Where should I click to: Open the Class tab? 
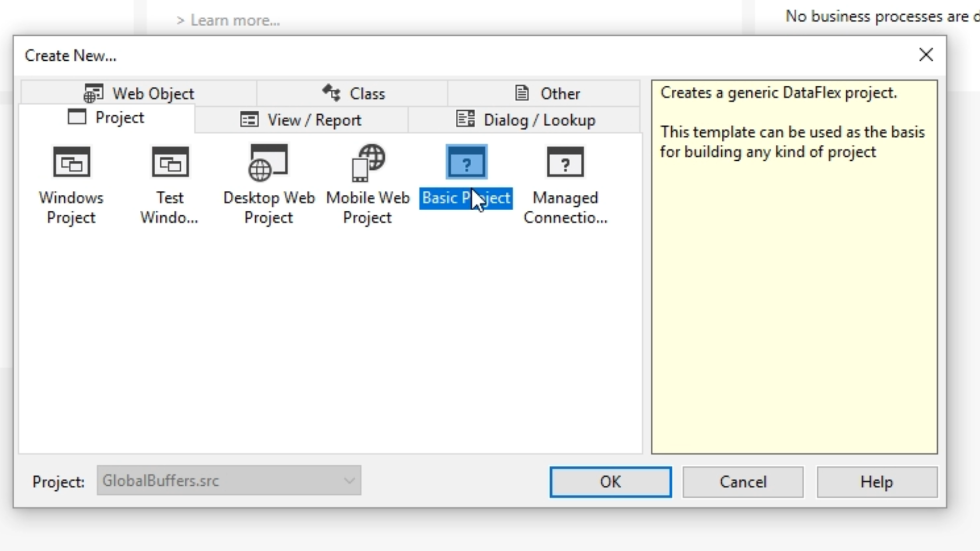(x=353, y=93)
